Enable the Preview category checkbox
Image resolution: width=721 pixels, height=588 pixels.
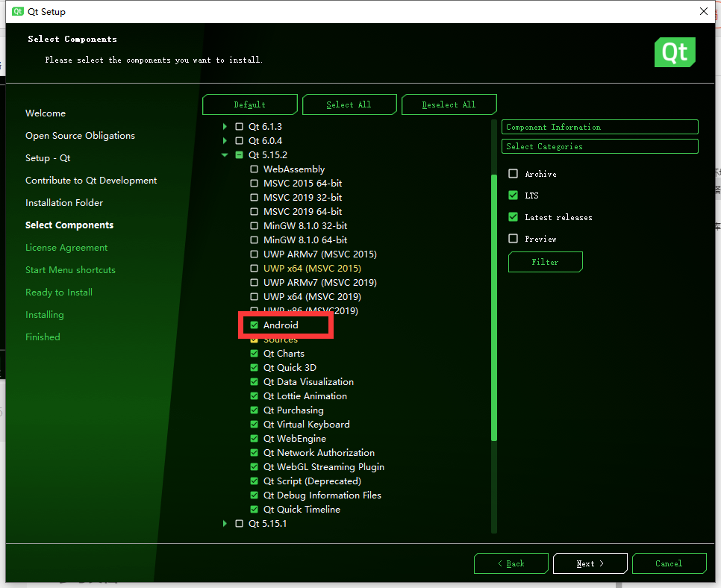(x=514, y=239)
